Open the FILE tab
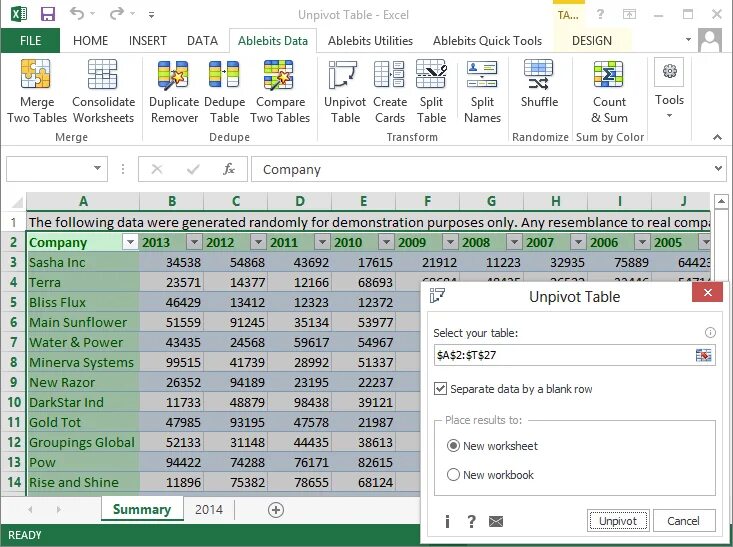Viewport: 733px width, 547px height. point(30,41)
